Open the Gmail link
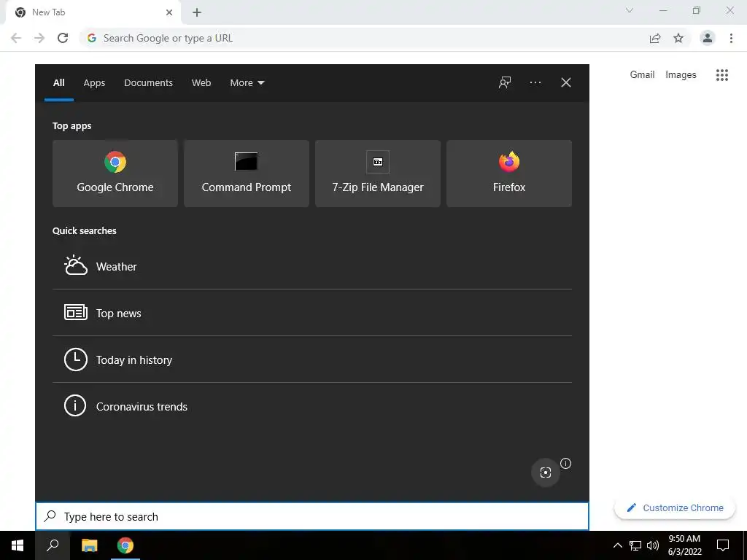 tap(642, 75)
